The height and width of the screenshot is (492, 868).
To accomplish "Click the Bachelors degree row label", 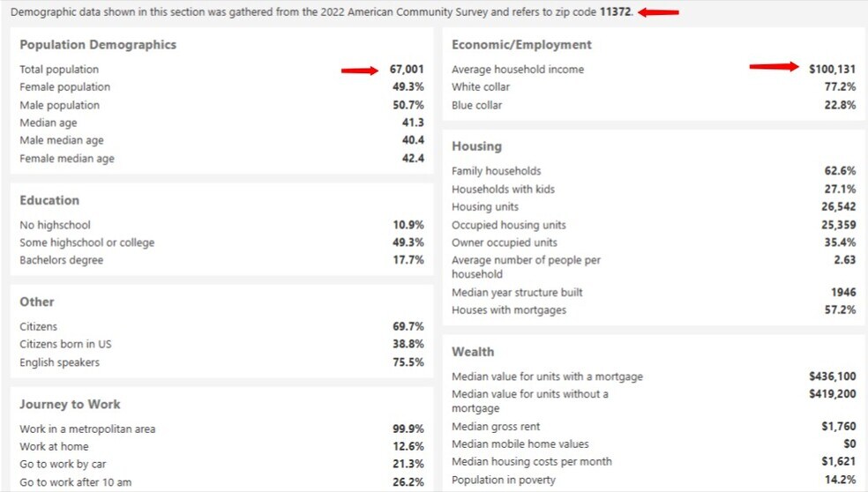I will pyautogui.click(x=61, y=260).
